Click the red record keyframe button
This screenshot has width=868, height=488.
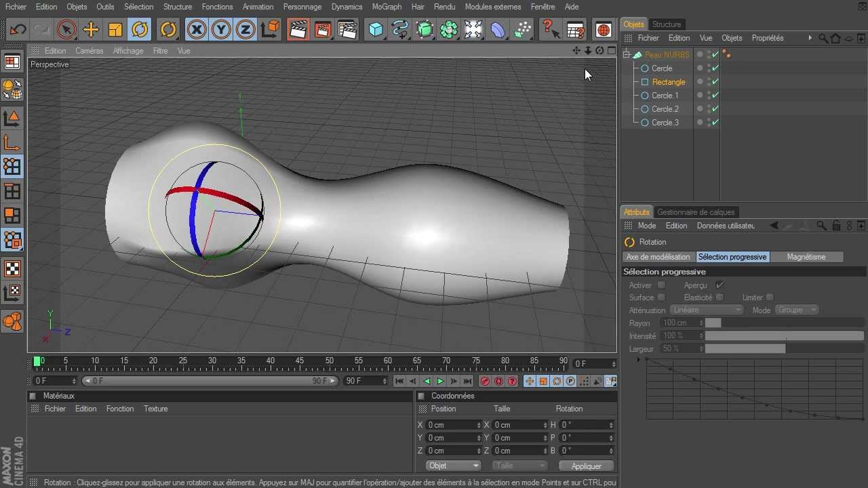pyautogui.click(x=485, y=382)
